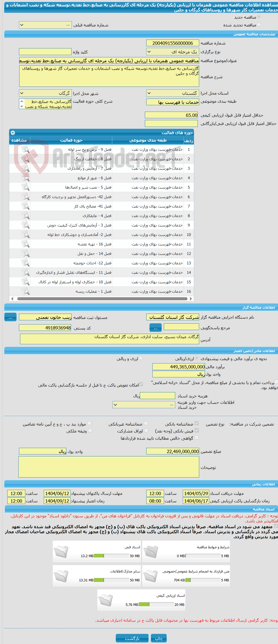Click اسناد فنی size progress bar

pyautogui.click(x=112, y=556)
